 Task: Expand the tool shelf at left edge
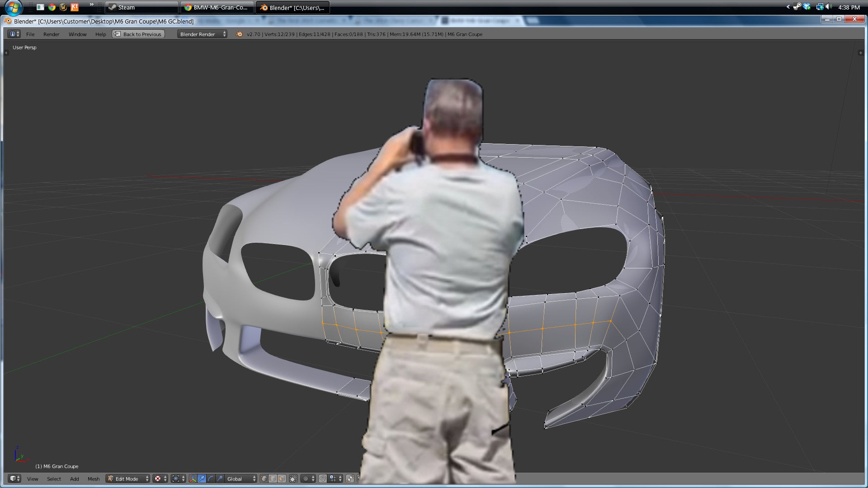click(x=6, y=53)
